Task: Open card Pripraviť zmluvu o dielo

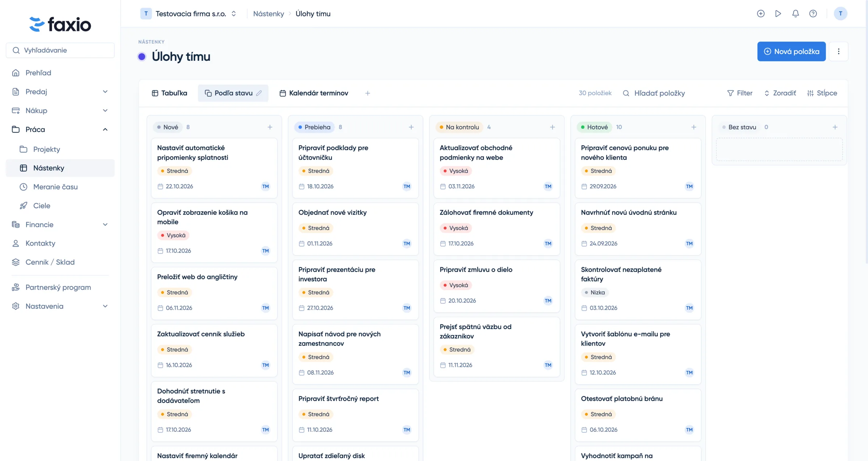Action: [497, 286]
